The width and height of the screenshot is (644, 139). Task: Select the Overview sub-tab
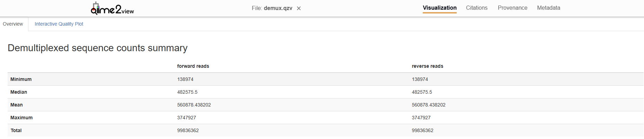coord(13,24)
